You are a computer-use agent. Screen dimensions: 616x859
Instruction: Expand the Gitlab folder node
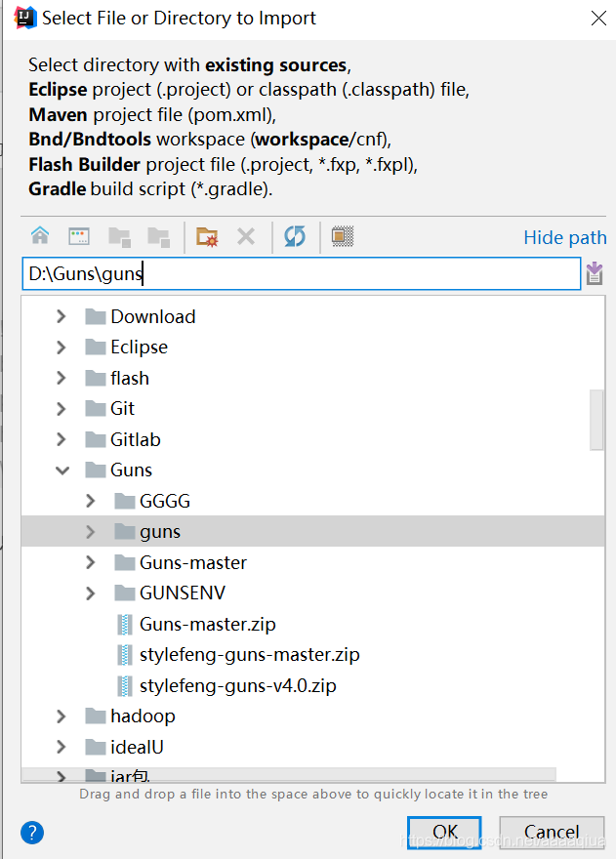click(62, 439)
